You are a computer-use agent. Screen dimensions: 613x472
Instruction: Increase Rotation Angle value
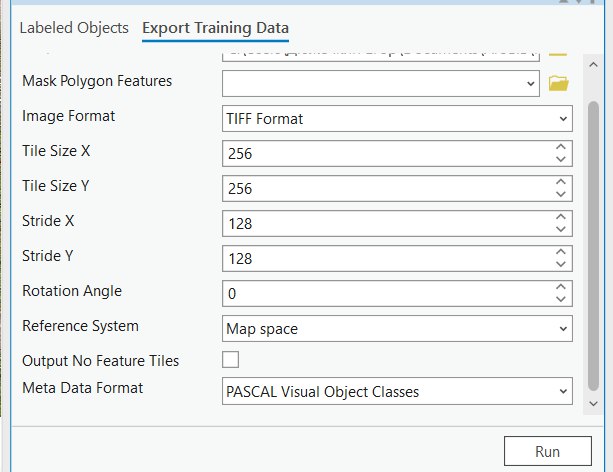pos(560,287)
